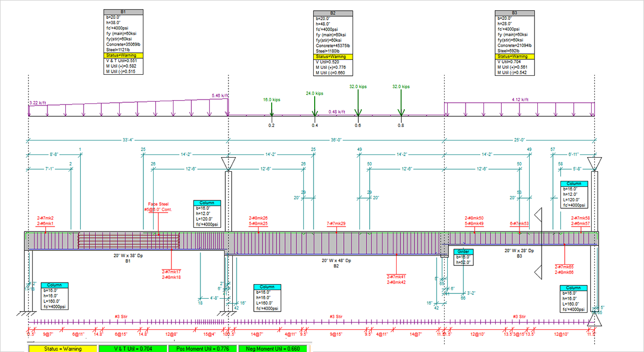
Task: Click the 20" W x 48" Dp beam label
Action: [336, 261]
